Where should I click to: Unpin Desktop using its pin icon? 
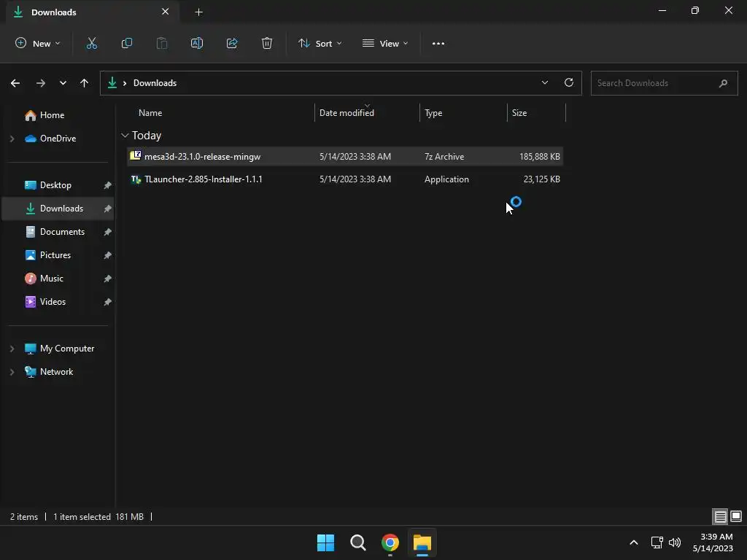click(x=108, y=185)
